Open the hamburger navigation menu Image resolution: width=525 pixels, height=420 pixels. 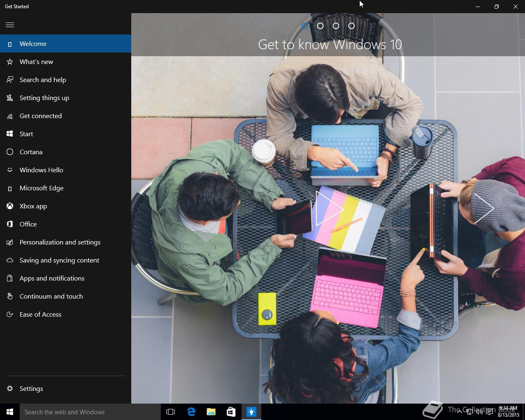[x=10, y=25]
